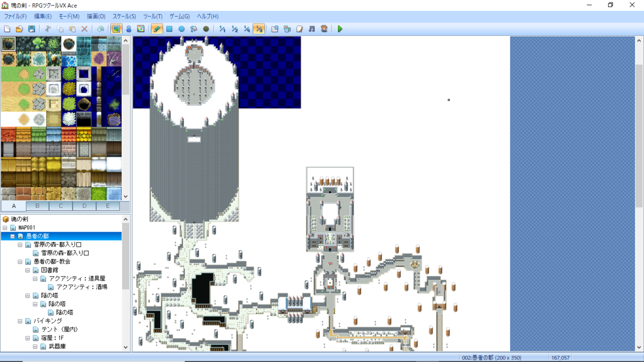The width and height of the screenshot is (644, 362).
Task: Set map zoom scale to 1/2
Action: click(235, 29)
